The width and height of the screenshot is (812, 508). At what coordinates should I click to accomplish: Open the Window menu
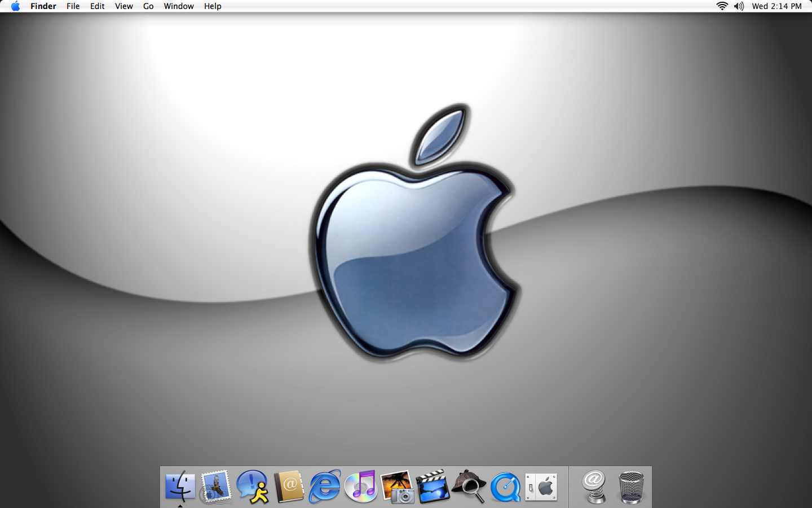tap(179, 6)
